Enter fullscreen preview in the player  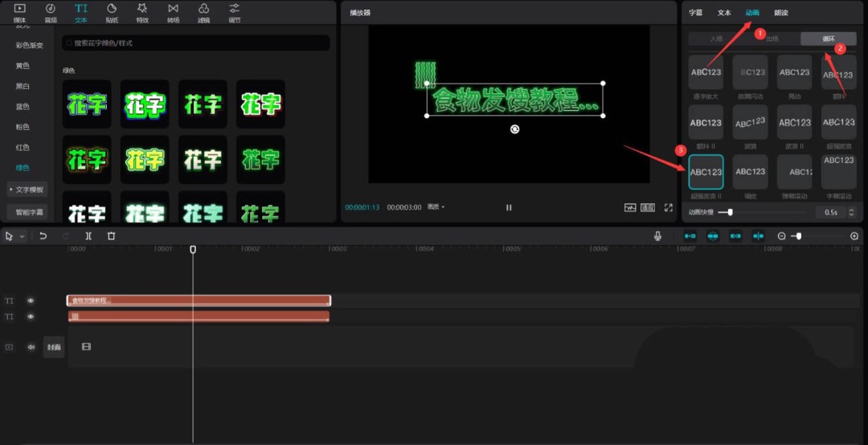click(x=668, y=207)
